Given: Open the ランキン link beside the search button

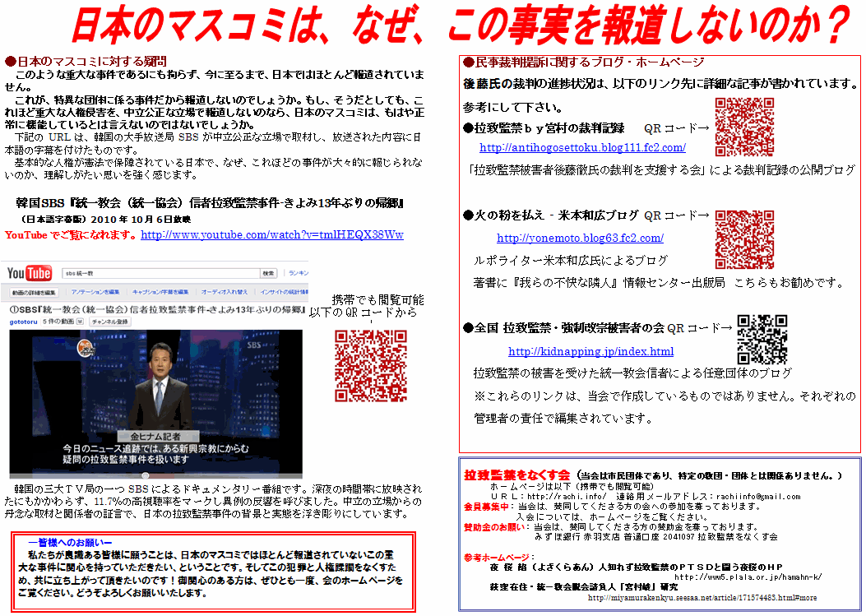Looking at the screenshot, I should 299,273.
